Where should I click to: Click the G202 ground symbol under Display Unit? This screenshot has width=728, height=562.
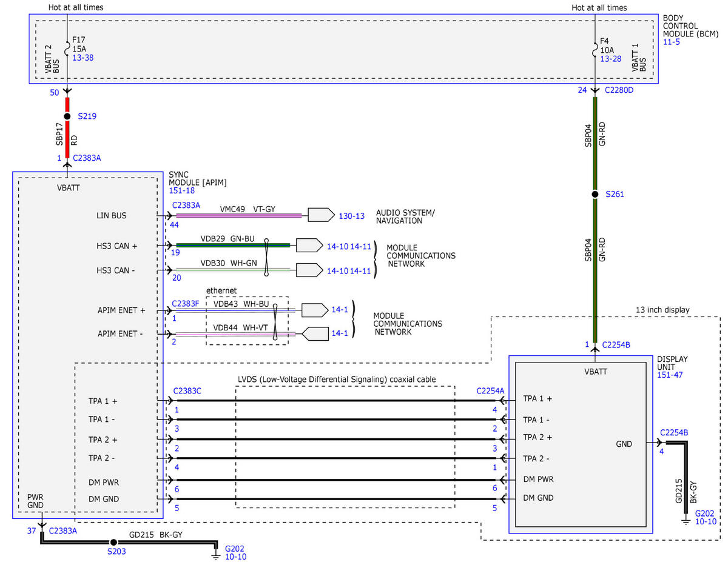686,521
